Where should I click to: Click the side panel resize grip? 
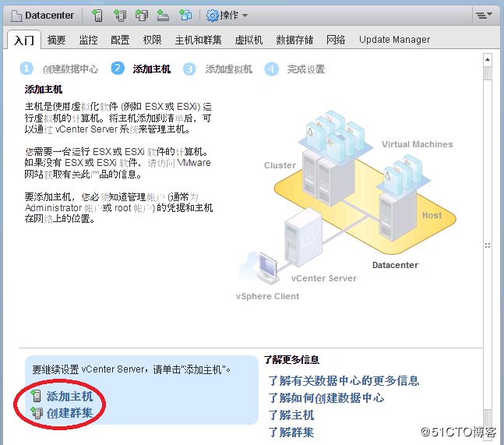coord(488,245)
